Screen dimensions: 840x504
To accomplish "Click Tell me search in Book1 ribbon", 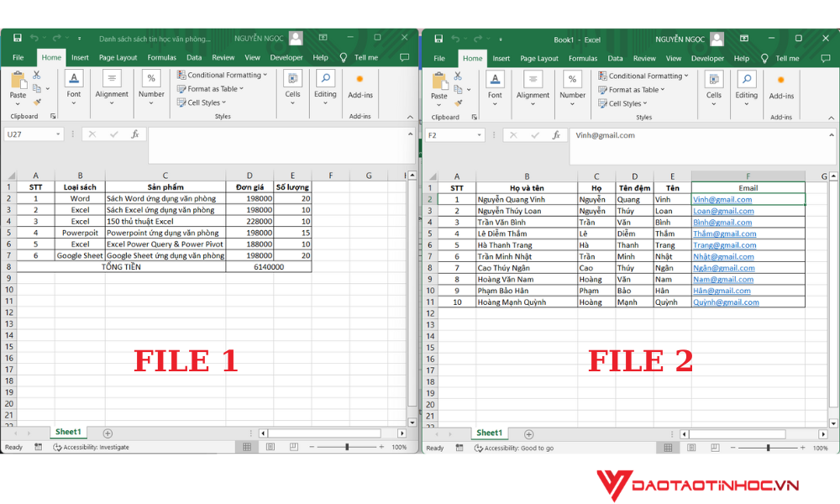I will (x=781, y=59).
